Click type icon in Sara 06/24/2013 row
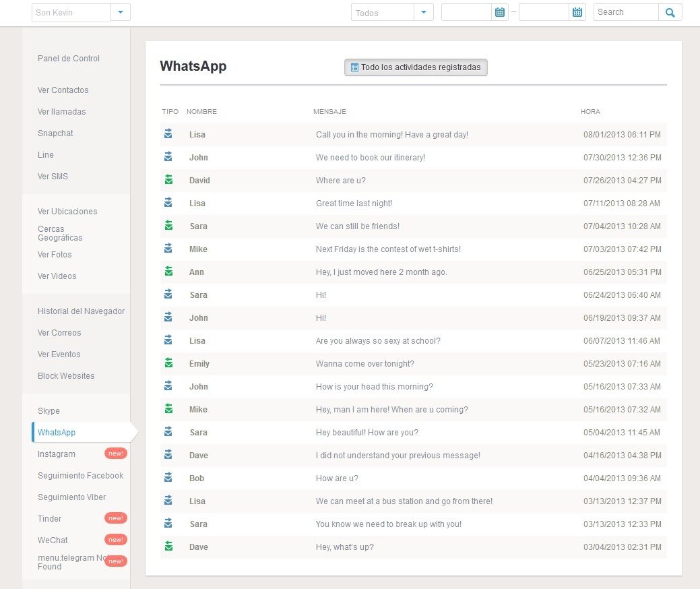 point(168,294)
